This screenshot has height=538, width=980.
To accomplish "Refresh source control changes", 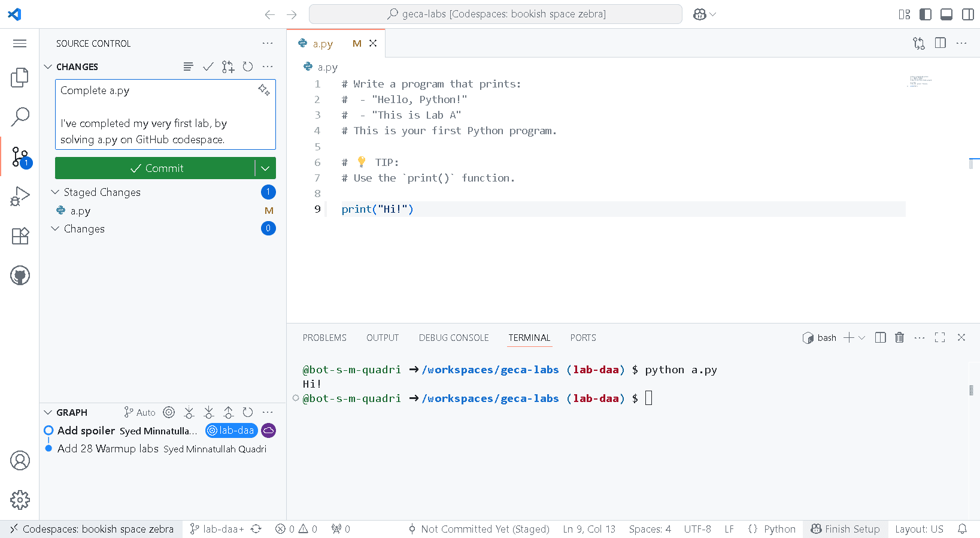I will [248, 67].
